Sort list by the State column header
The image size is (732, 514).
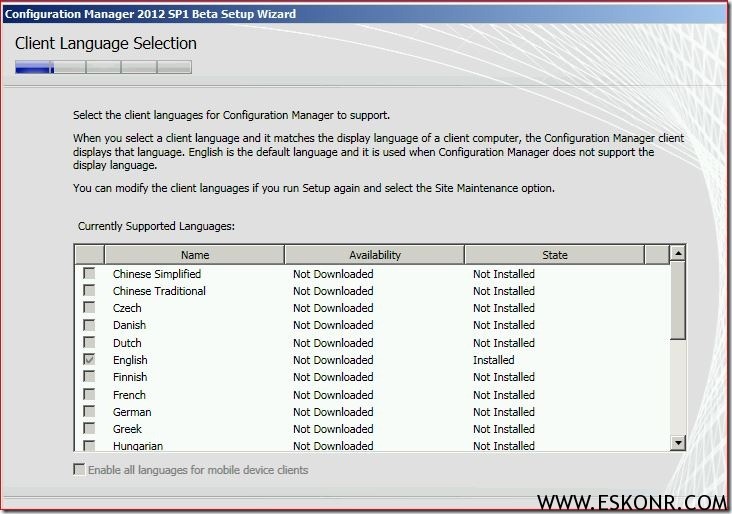point(555,255)
